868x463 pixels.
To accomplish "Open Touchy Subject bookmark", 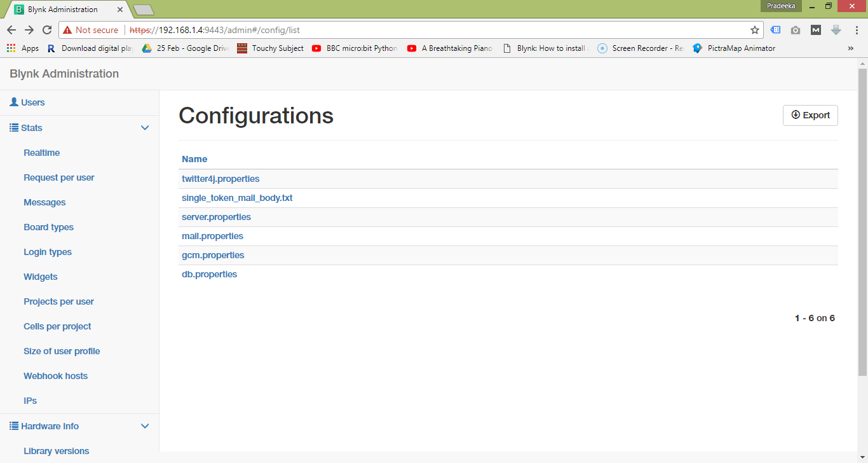I will pyautogui.click(x=271, y=48).
